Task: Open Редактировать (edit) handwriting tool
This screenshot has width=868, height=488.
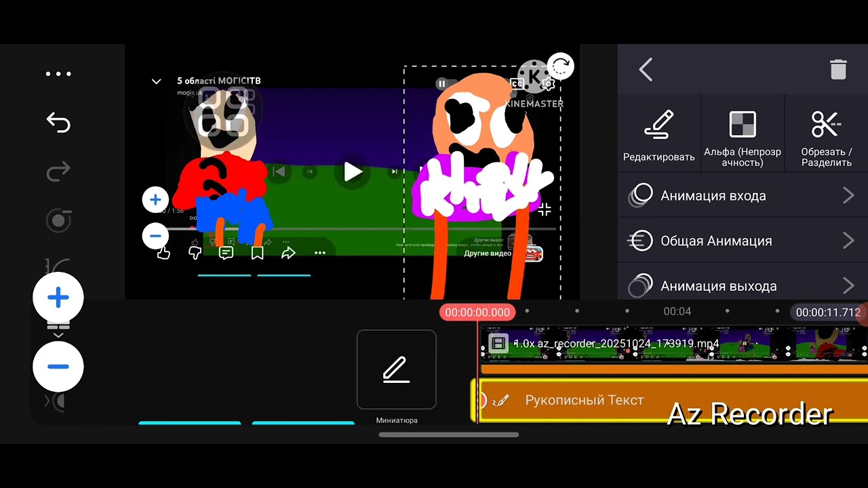Action: (x=659, y=136)
